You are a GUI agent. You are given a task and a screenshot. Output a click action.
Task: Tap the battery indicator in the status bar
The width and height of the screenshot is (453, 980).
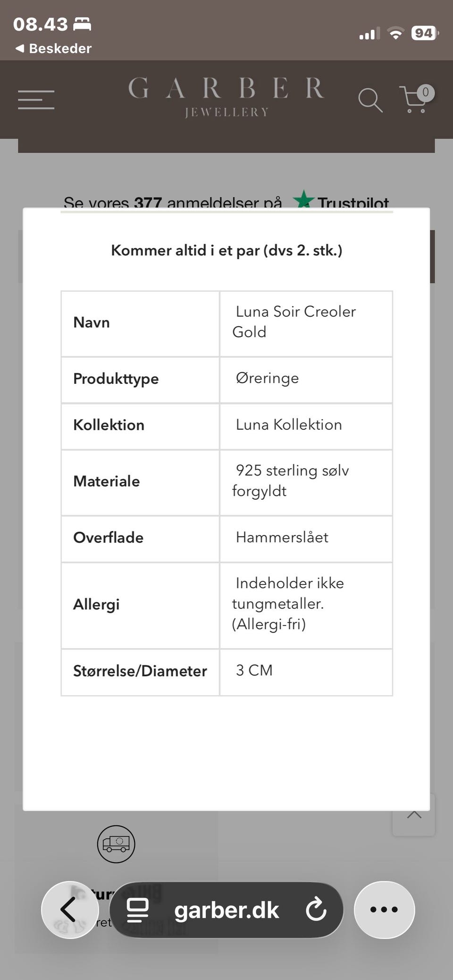[x=425, y=33]
